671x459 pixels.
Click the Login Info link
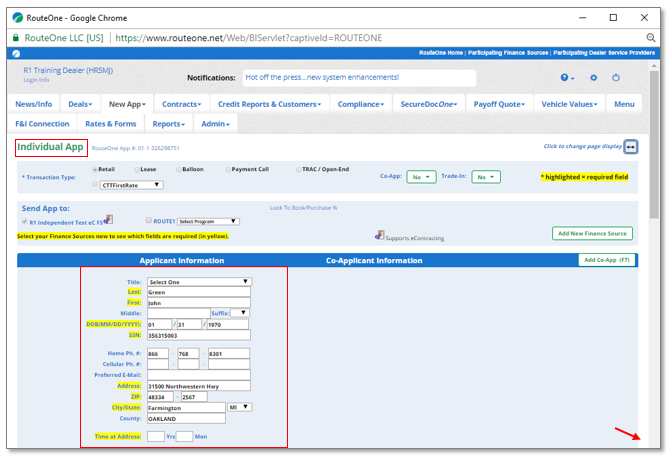36,80
